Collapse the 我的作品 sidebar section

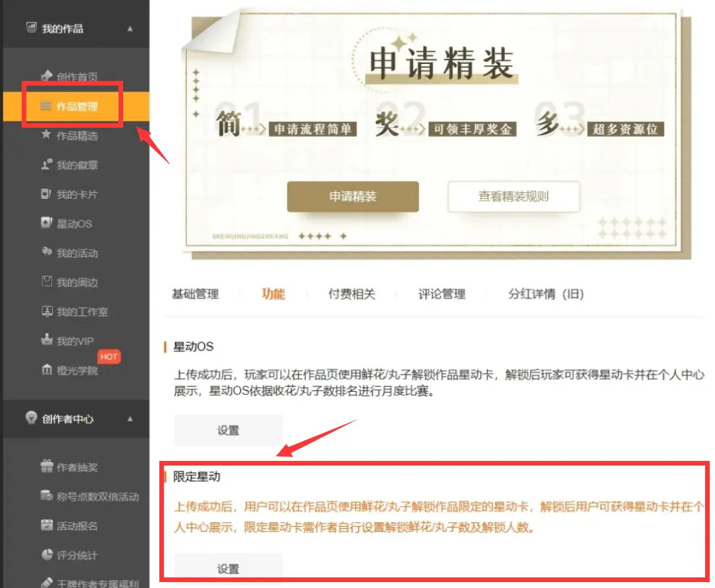point(130,29)
